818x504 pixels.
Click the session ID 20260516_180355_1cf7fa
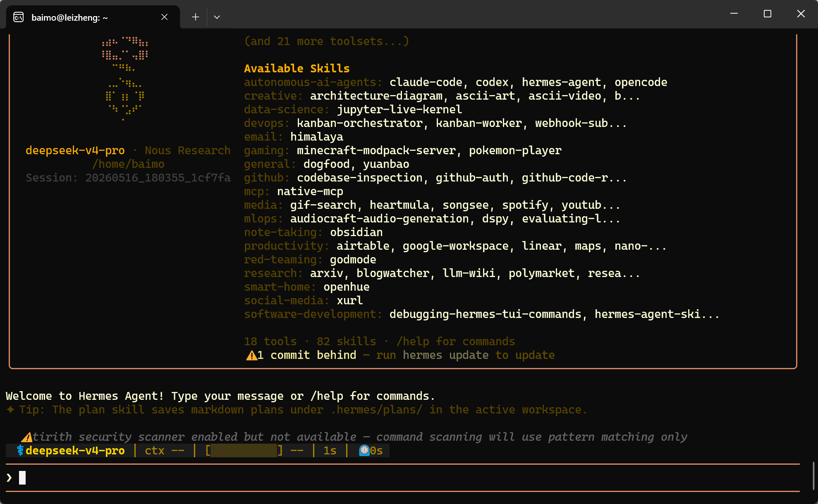(x=158, y=178)
